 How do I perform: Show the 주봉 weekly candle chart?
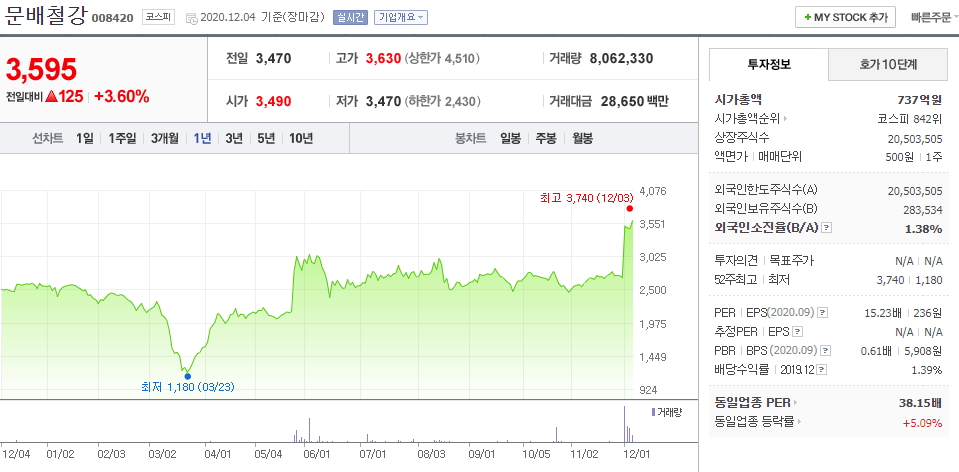tap(546, 138)
